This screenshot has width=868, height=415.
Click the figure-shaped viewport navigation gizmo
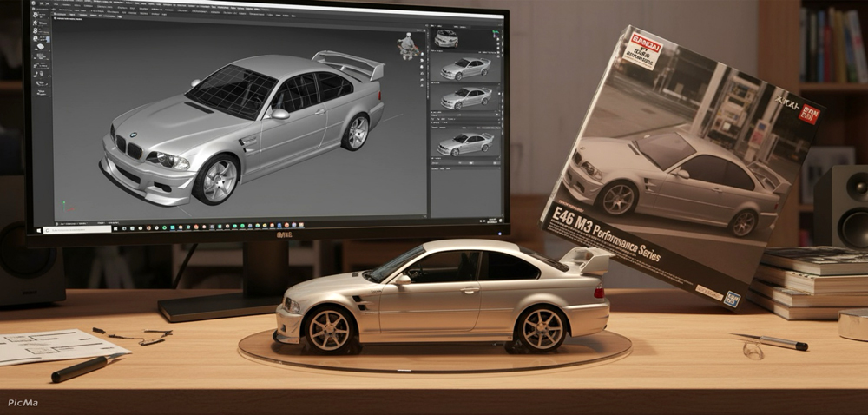(x=408, y=45)
